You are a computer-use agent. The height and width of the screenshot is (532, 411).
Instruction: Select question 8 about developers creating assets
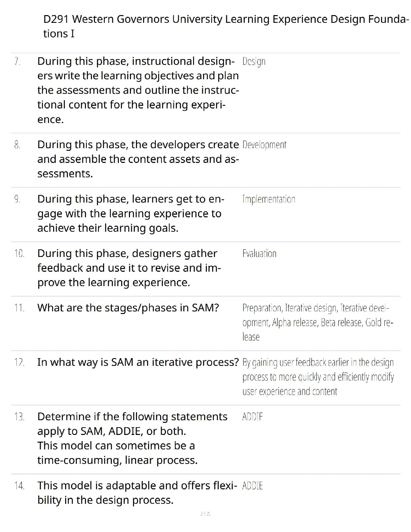click(x=138, y=159)
